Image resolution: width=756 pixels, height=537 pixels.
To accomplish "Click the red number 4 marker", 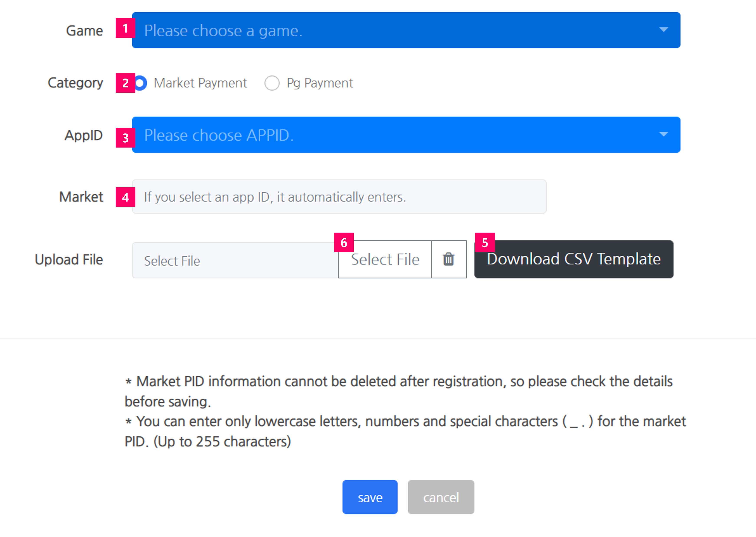I will [125, 197].
